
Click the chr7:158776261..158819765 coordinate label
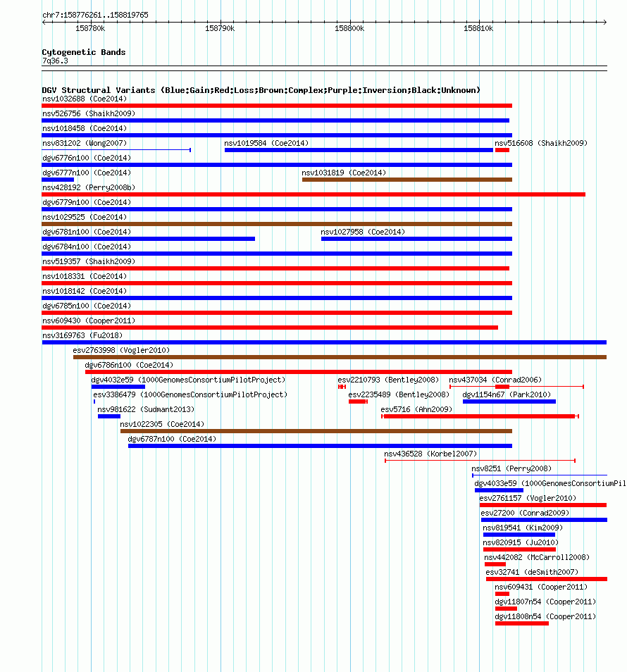pos(95,15)
